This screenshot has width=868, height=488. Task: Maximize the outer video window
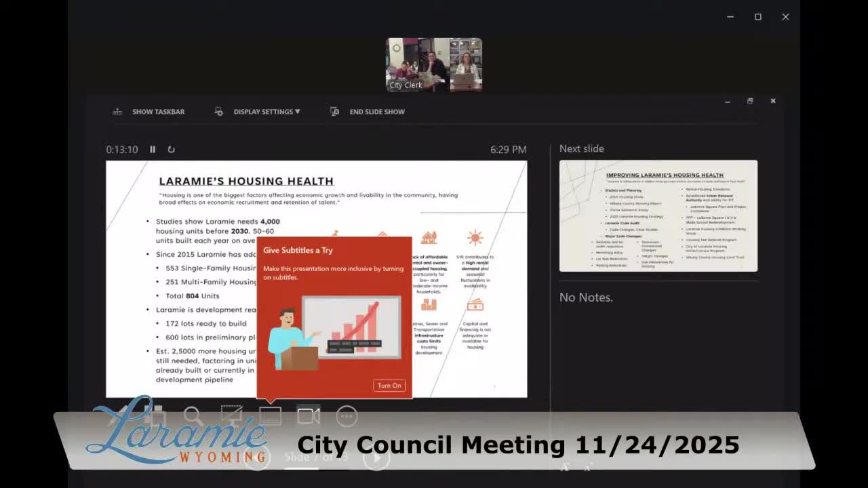coord(758,17)
